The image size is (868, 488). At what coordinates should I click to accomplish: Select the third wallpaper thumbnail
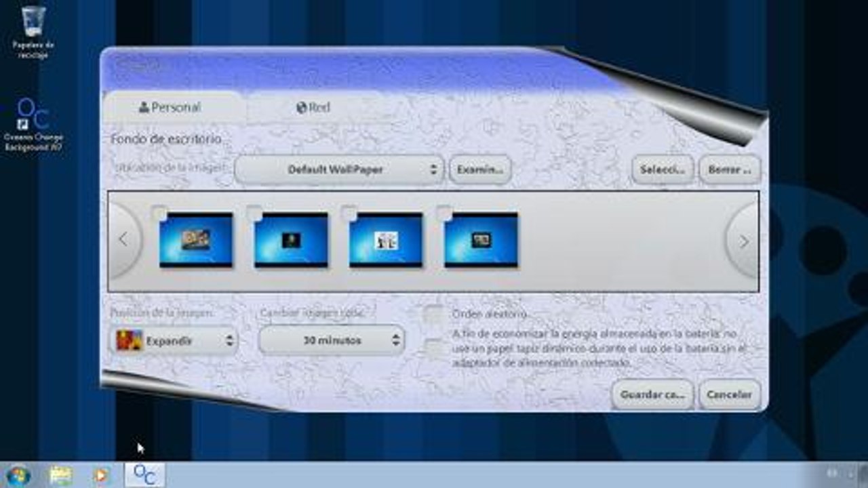386,240
